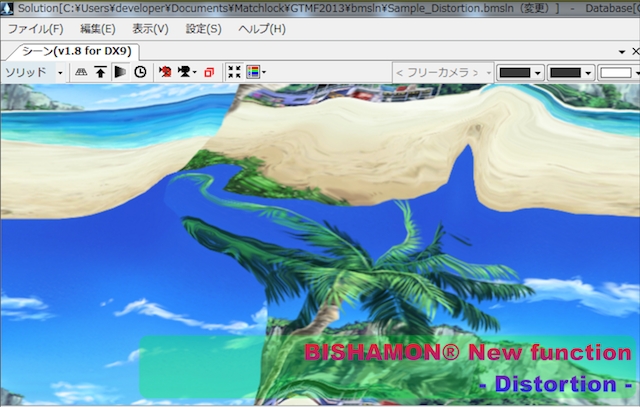Click the white color swatch

point(616,73)
